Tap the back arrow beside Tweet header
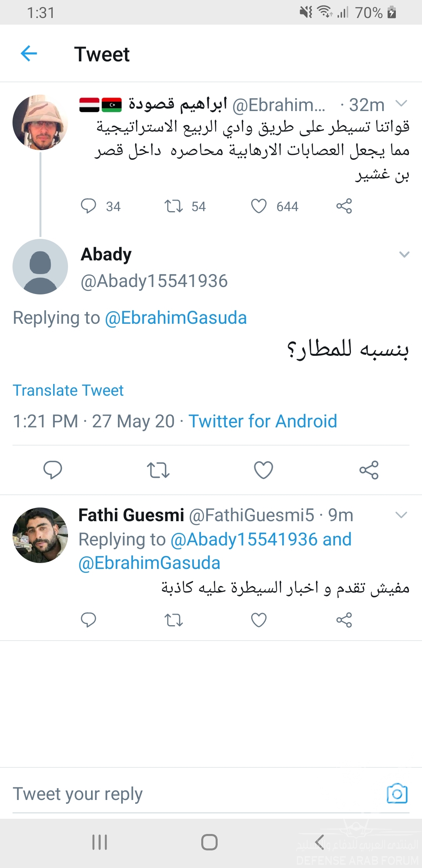 [29, 54]
